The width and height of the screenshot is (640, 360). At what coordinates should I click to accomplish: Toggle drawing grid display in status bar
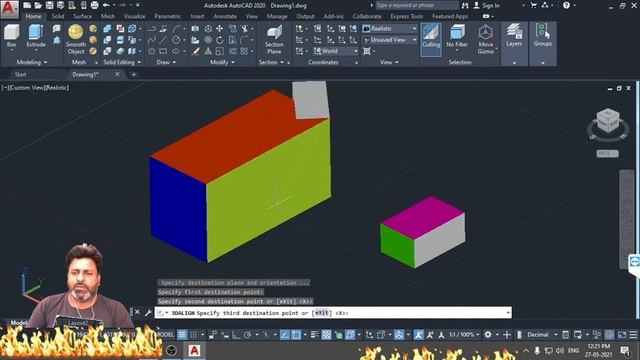[x=182, y=335]
